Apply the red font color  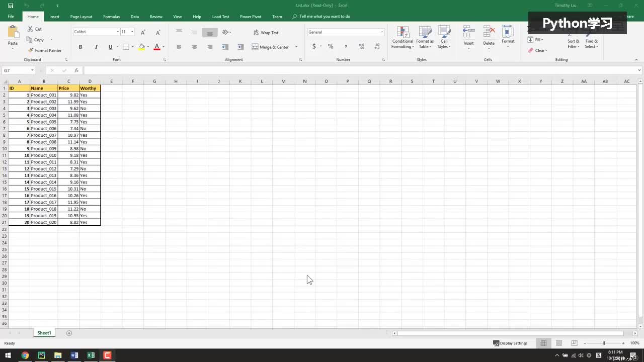click(x=156, y=47)
